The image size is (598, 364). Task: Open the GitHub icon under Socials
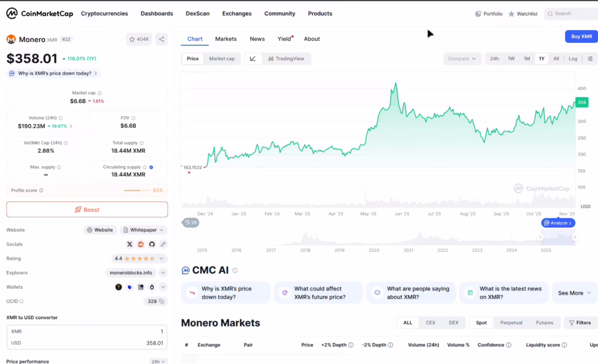click(x=152, y=244)
